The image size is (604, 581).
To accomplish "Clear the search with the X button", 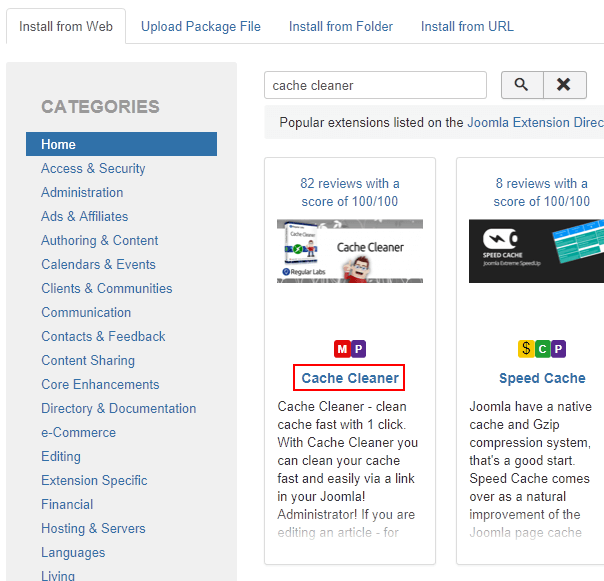I will pyautogui.click(x=565, y=85).
